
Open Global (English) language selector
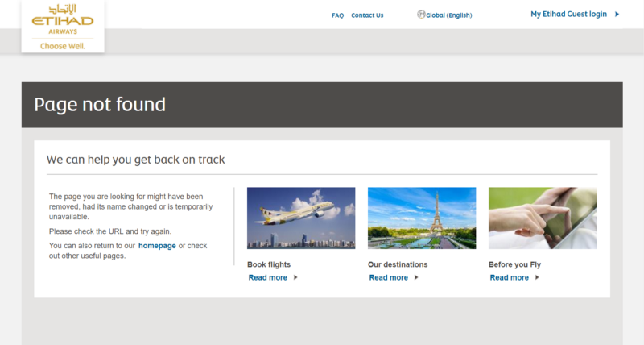click(x=449, y=15)
